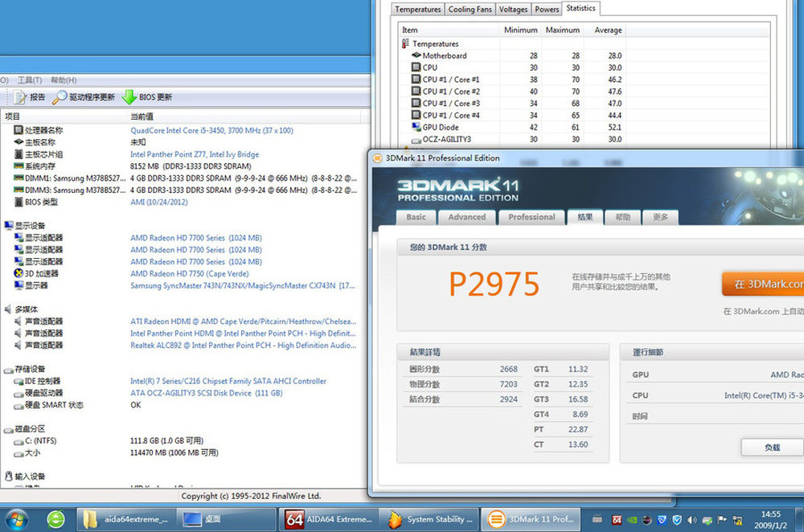804x532 pixels.
Task: Click the 报告 report icon in AIDA64 toolbar
Action: coord(20,97)
